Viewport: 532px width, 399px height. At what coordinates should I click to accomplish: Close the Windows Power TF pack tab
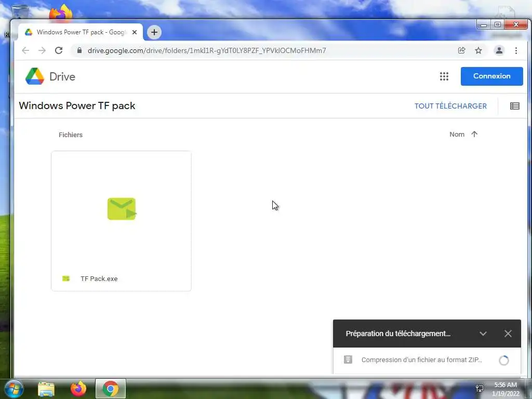coord(135,32)
